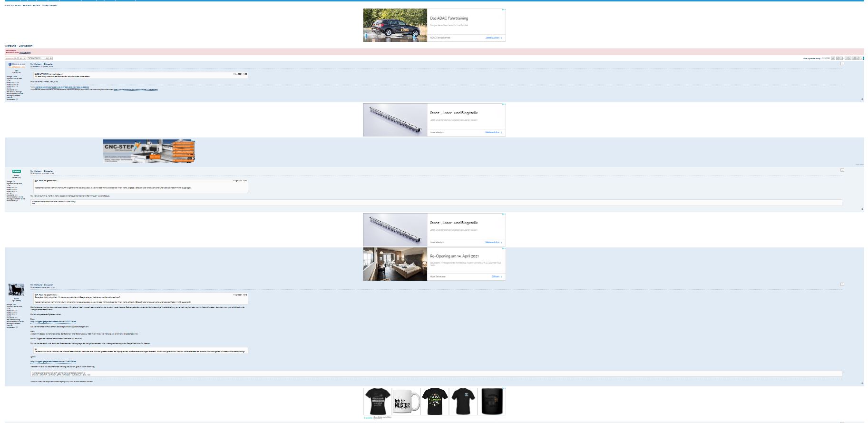The width and height of the screenshot is (868, 423).
Task: Click the back-to-top icon in first post
Action: coord(862,99)
